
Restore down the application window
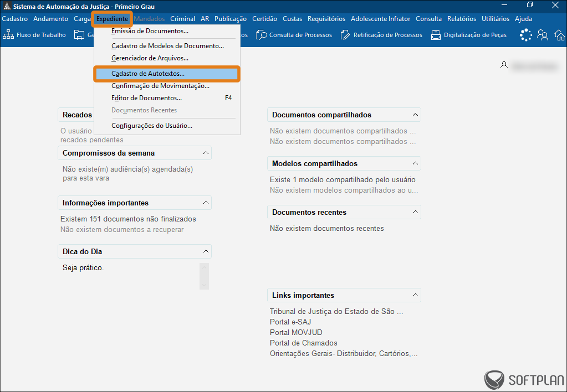point(530,5)
